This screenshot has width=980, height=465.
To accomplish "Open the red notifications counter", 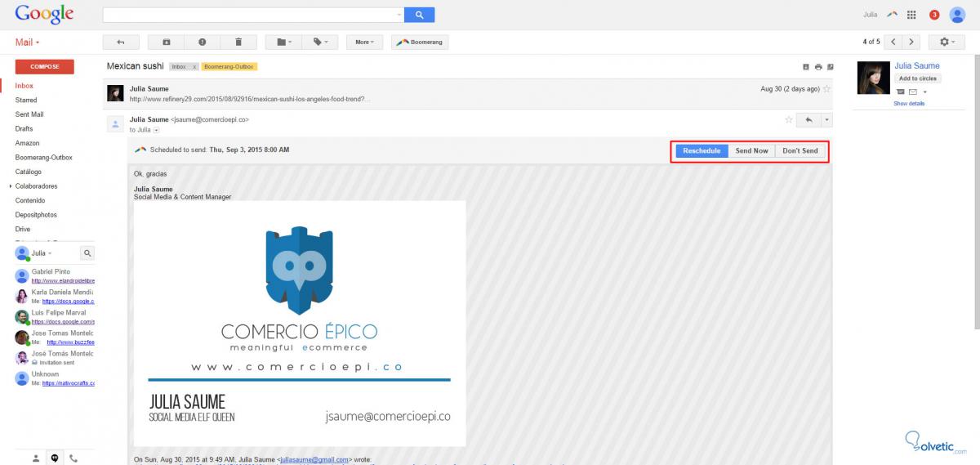I will tap(934, 15).
